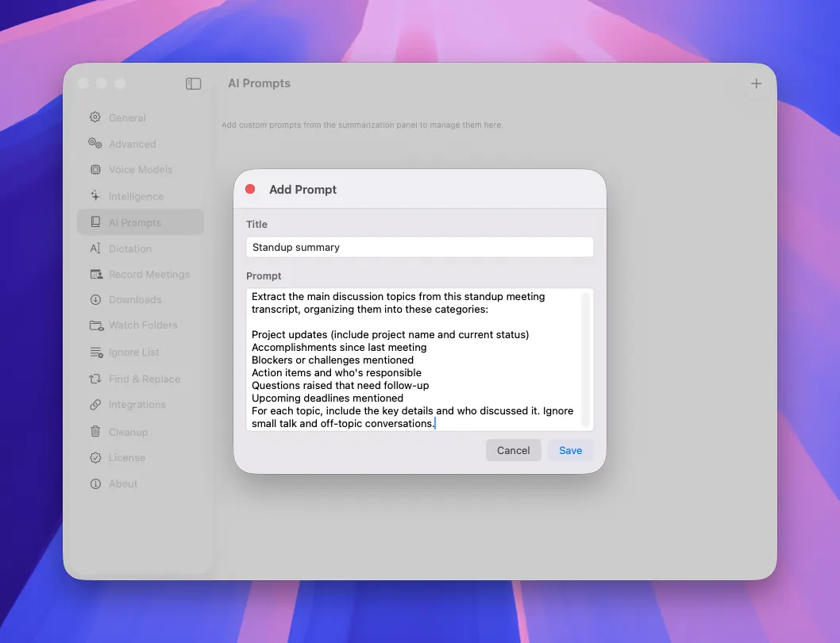
Task: Click the 'Accomplishments since last meeting' line
Action: coord(339,347)
